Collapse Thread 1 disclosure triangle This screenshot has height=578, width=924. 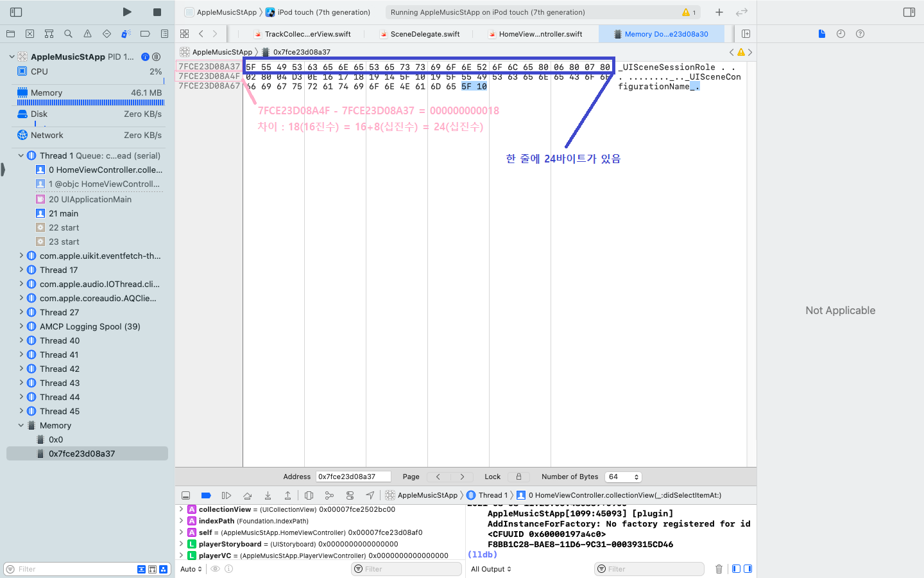tap(21, 155)
